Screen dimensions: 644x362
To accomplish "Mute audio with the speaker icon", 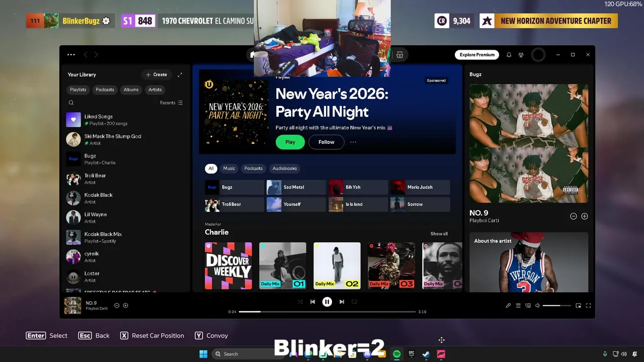I will tap(537, 306).
